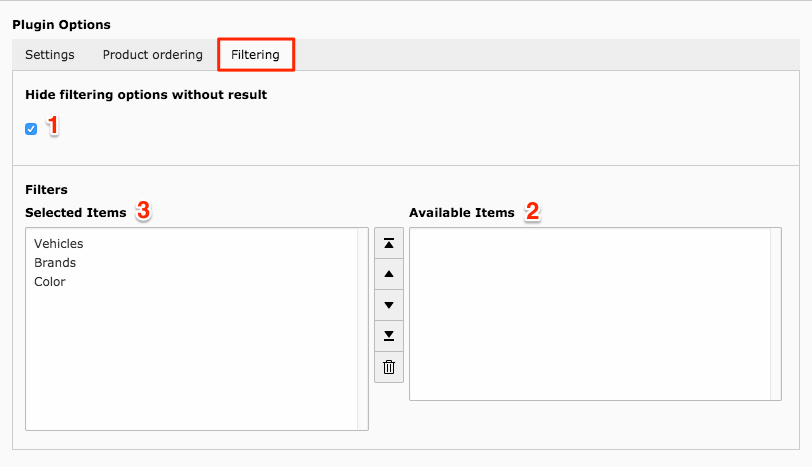Move selected filter to the top
Viewport: 812px width, 467px height.
click(389, 243)
